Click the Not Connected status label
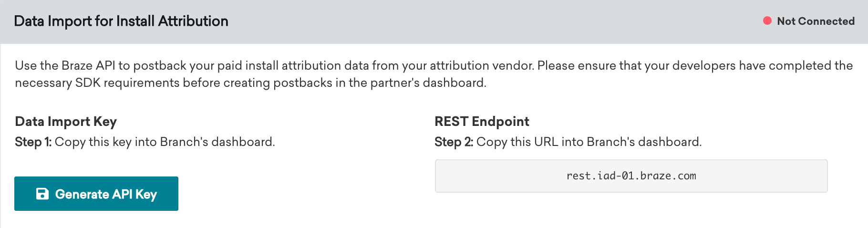This screenshot has height=228, width=868. pyautogui.click(x=816, y=21)
